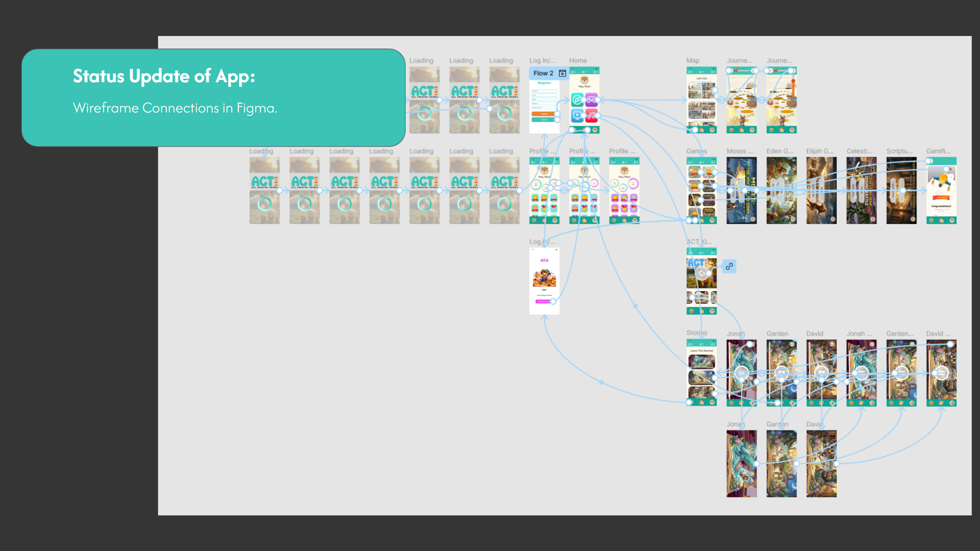Click the red X close icon on Gamification screen
This screenshot has width=980, height=551.
coord(951,169)
